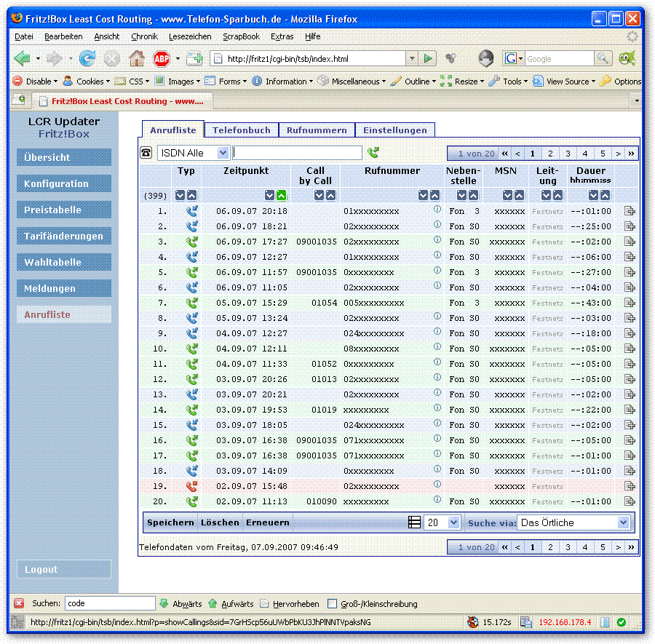
Task: Click the missed call icon in row 19
Action: click(x=192, y=486)
